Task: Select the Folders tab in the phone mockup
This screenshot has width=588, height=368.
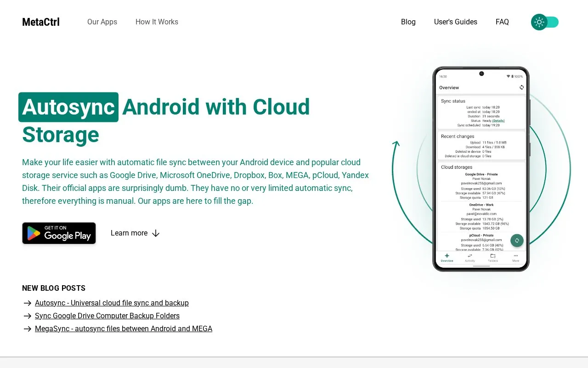Action: 493,258
